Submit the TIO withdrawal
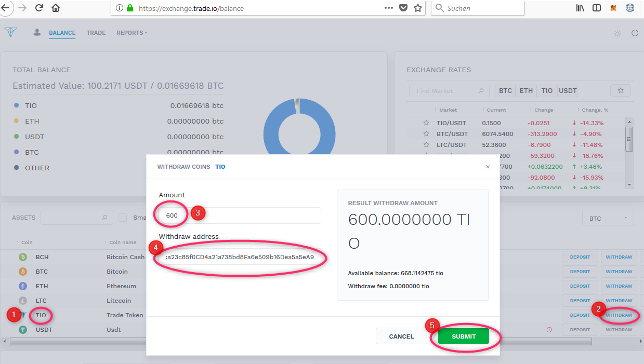 464,336
